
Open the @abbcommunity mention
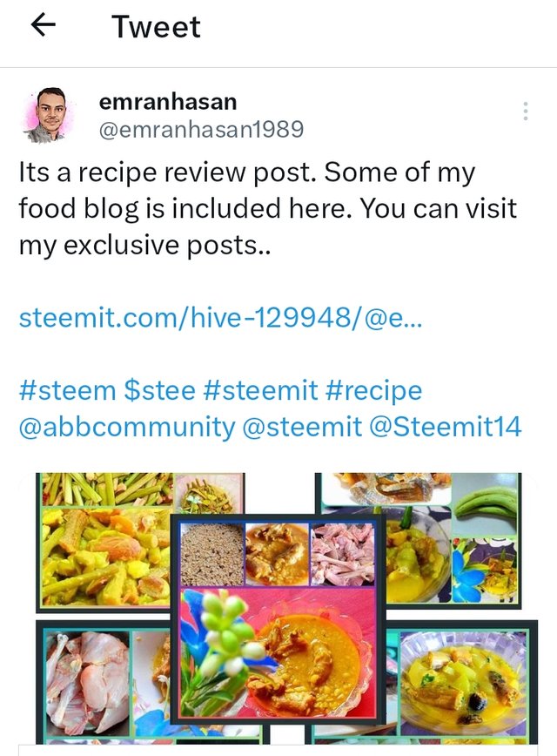tap(127, 427)
